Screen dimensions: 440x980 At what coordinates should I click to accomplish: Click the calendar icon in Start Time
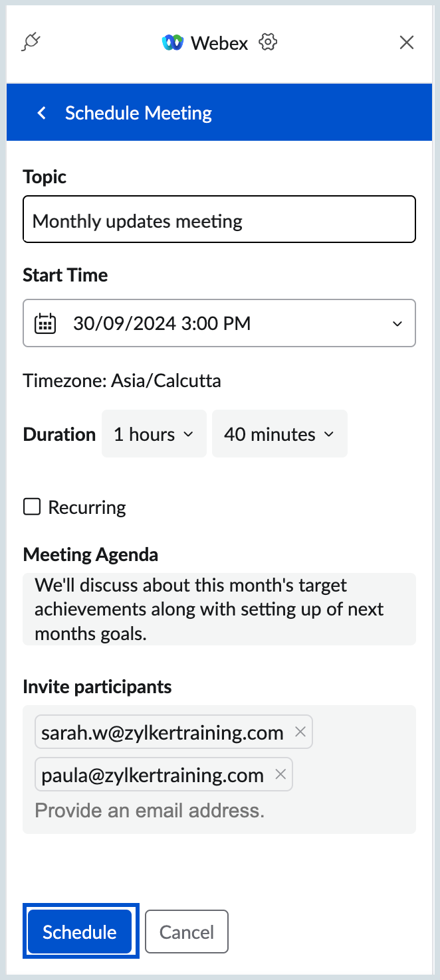coord(45,324)
